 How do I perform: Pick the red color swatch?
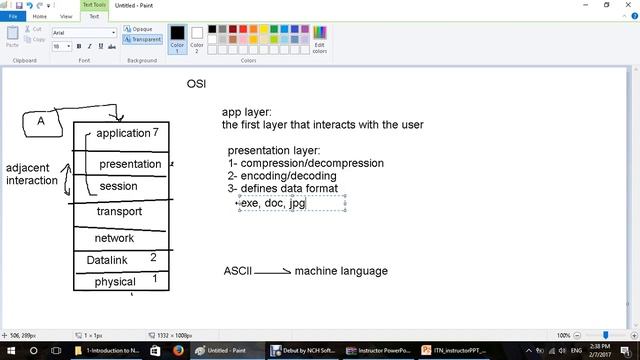(x=243, y=29)
